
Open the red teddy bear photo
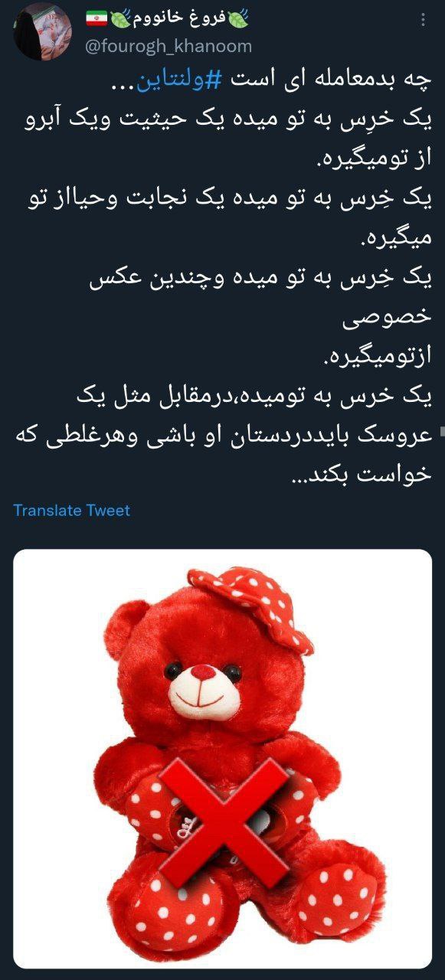tap(223, 759)
